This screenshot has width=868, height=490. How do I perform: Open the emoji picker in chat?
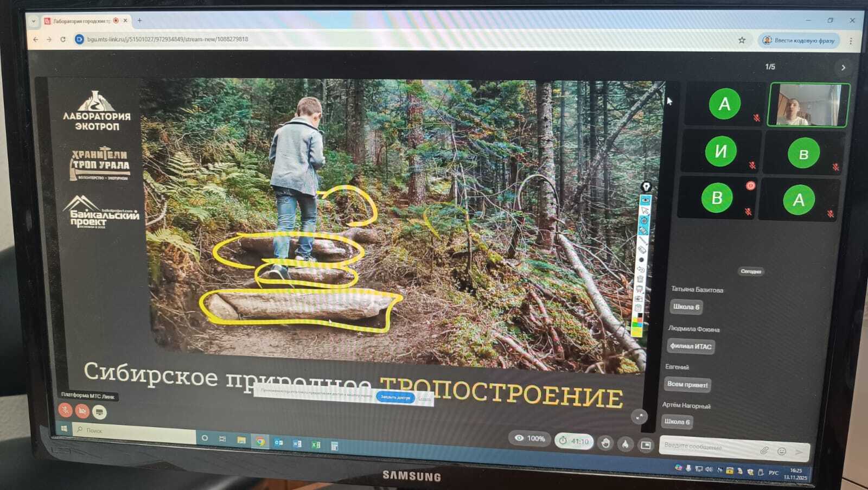782,451
